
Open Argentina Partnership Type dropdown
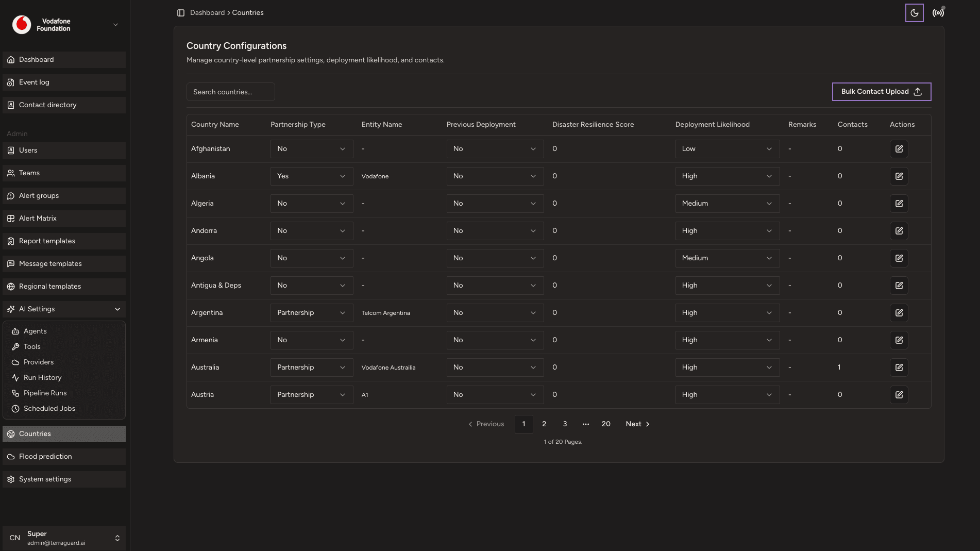(312, 313)
